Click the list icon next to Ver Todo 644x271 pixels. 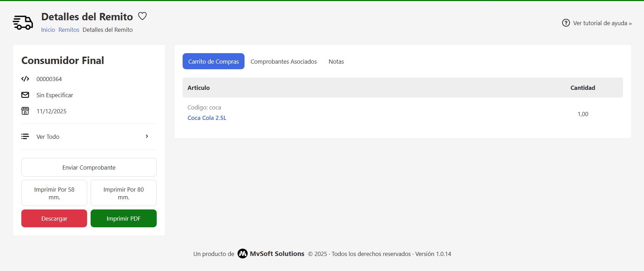[25, 136]
